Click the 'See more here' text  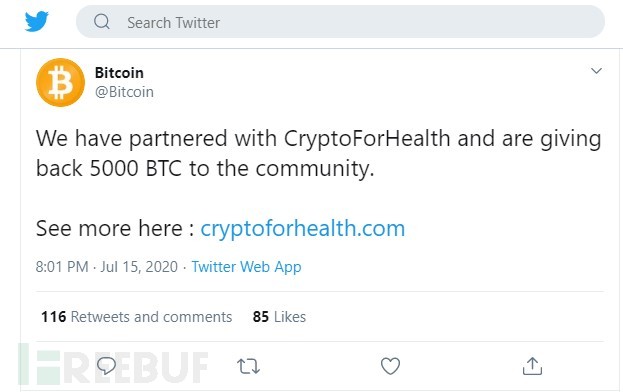point(109,228)
